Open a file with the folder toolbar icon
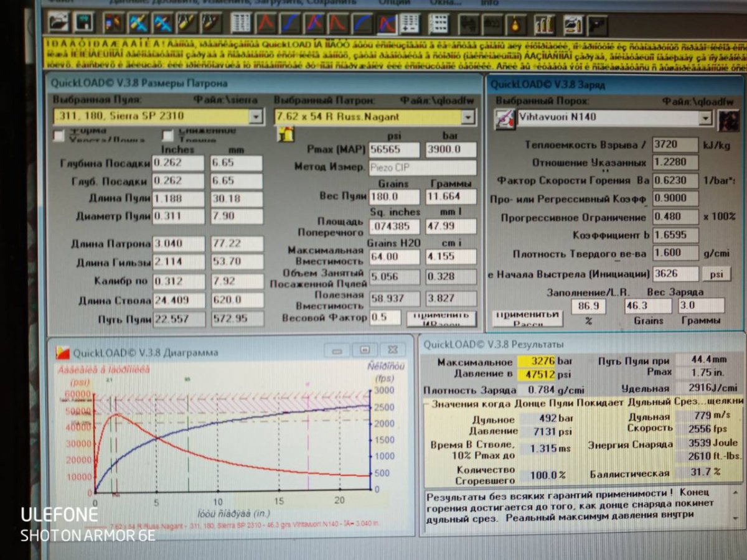This screenshot has height=560, width=747. 60,24
